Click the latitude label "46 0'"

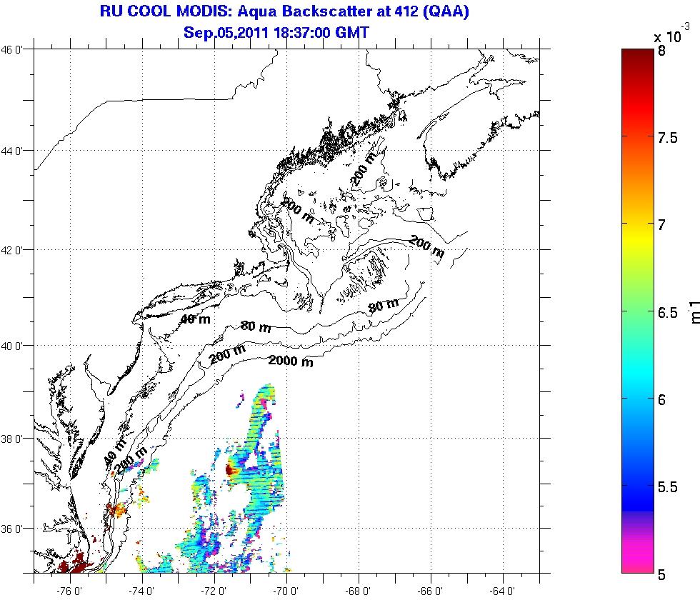[x=11, y=49]
